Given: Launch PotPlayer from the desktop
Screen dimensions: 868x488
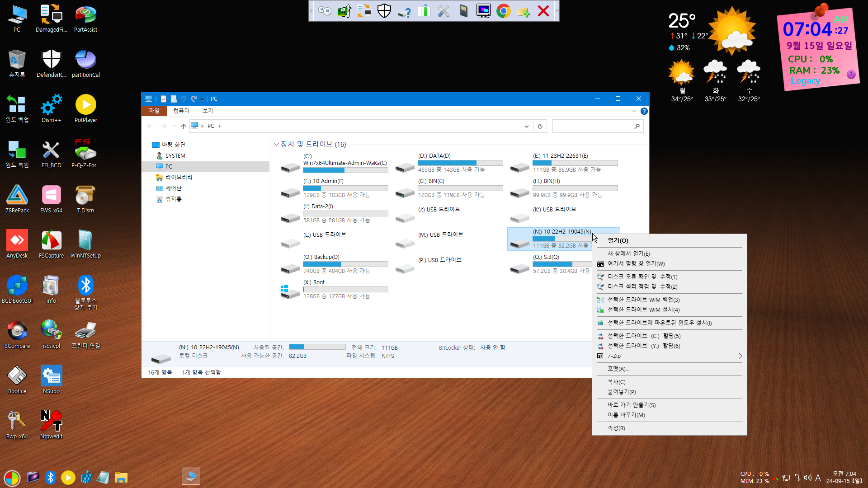Looking at the screenshot, I should coord(85,109).
